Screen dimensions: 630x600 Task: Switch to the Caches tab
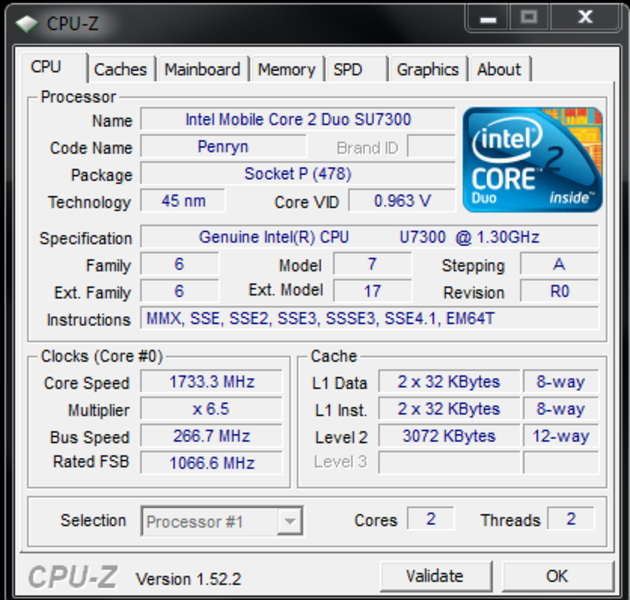point(120,70)
